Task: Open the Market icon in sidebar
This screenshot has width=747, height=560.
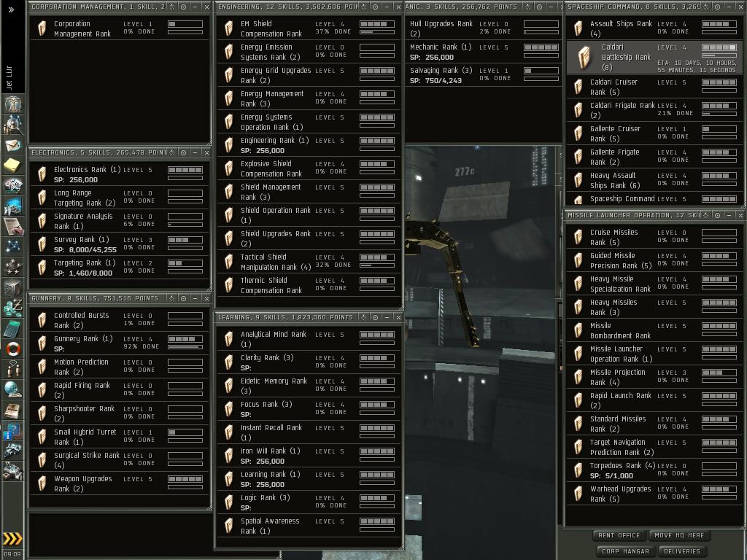Action: click(x=13, y=206)
